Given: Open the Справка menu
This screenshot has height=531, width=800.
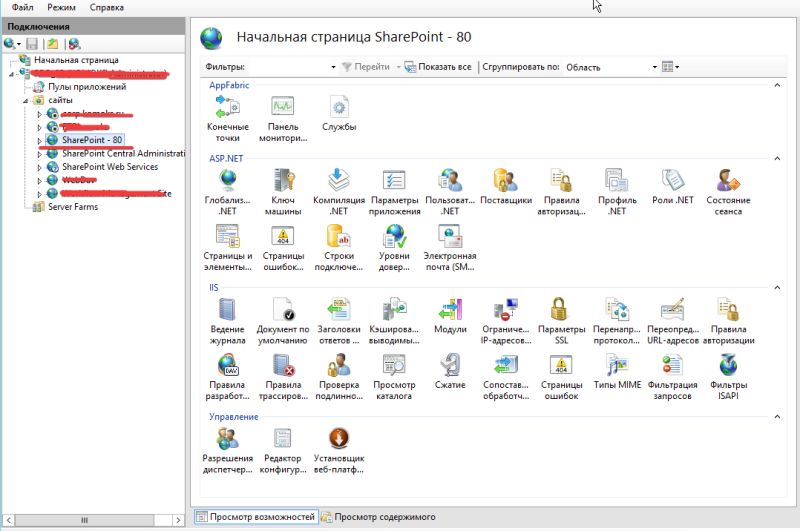Looking at the screenshot, I should click(106, 7).
